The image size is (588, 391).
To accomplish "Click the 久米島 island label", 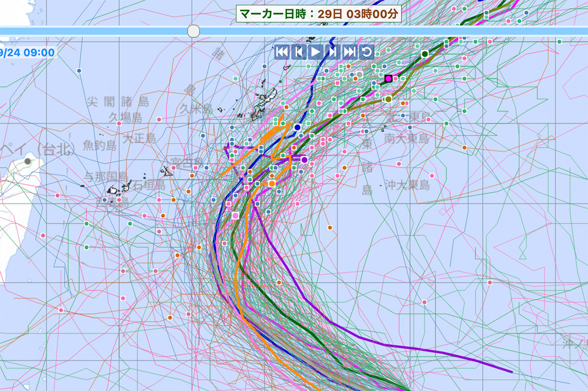I will pyautogui.click(x=196, y=109).
